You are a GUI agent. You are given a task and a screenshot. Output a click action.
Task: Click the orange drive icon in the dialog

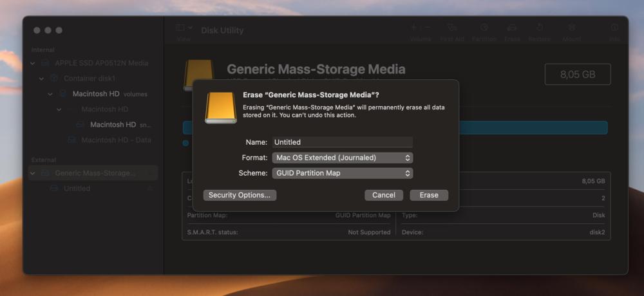(221, 107)
